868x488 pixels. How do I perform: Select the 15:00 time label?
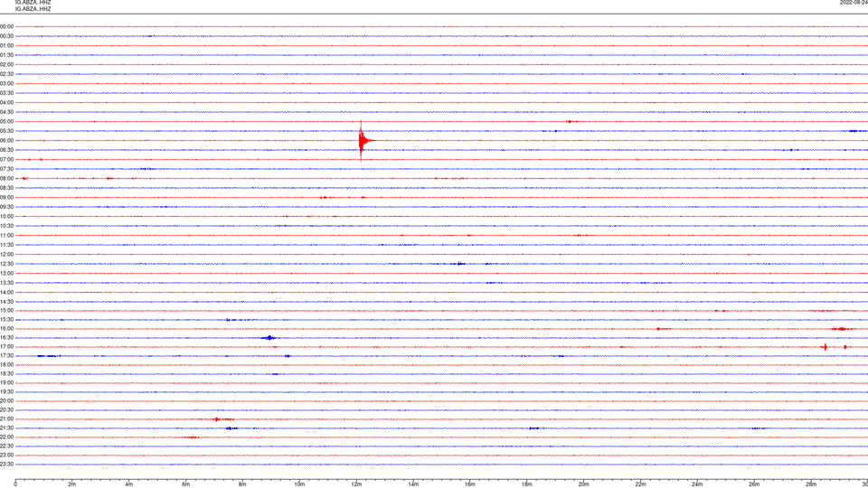6,310
